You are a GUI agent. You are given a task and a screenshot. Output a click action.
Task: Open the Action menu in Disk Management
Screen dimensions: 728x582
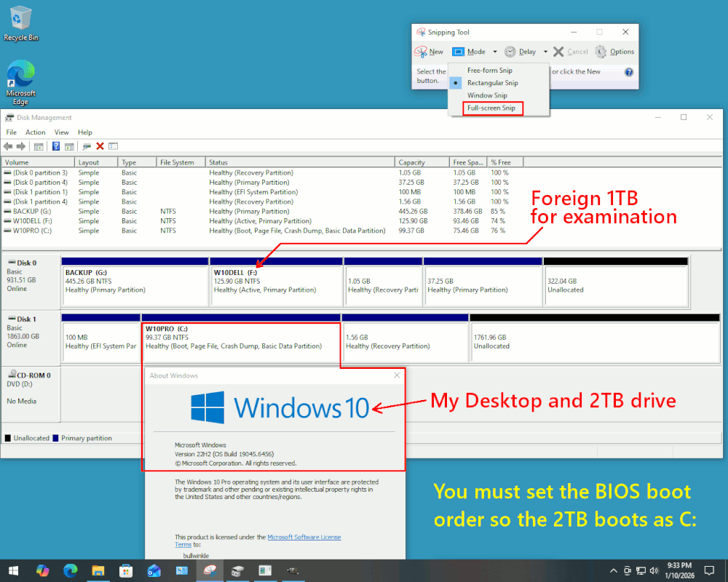pos(35,132)
